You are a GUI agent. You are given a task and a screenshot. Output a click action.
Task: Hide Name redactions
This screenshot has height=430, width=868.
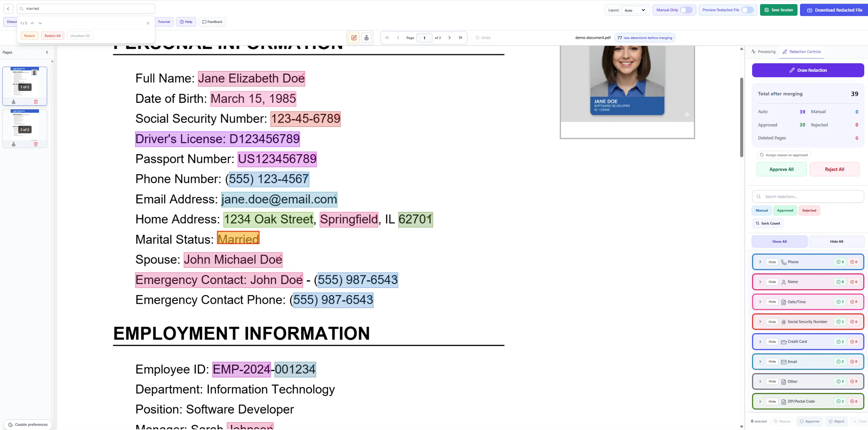[772, 282]
